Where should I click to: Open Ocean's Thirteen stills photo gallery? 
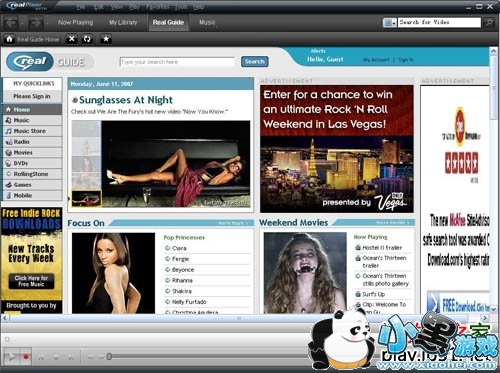pos(386,280)
